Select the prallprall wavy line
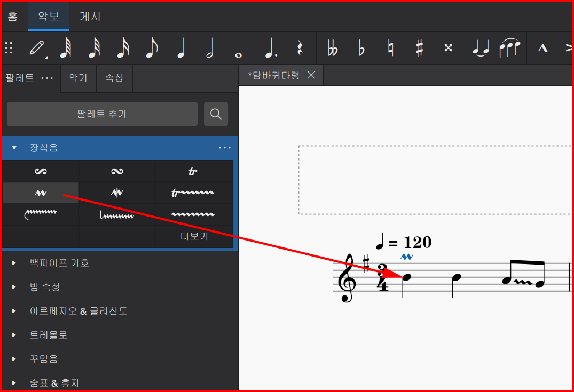Viewport: 574px width, 392px height. [x=193, y=214]
